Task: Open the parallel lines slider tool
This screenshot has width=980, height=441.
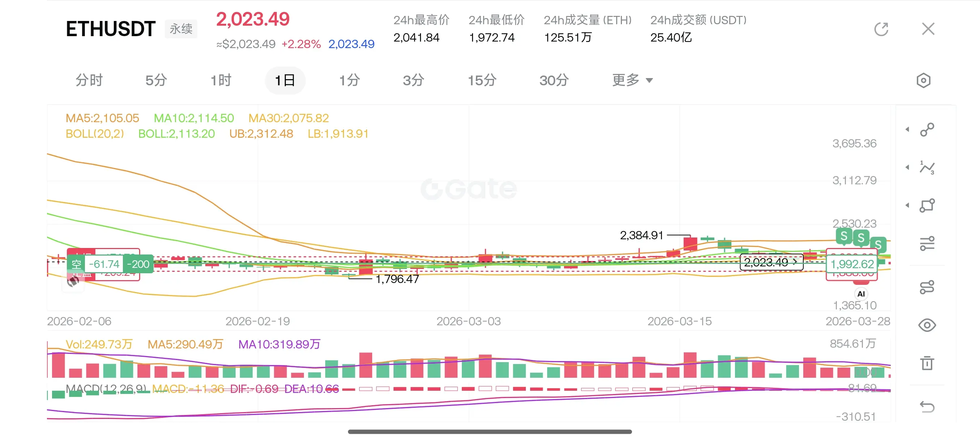Action: pos(927,244)
